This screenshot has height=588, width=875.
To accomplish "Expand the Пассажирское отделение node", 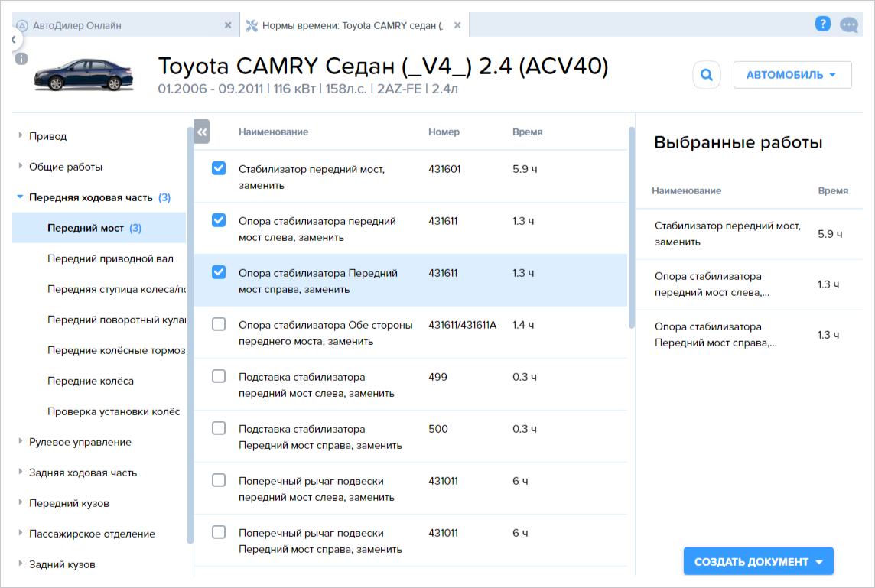I will (x=21, y=533).
